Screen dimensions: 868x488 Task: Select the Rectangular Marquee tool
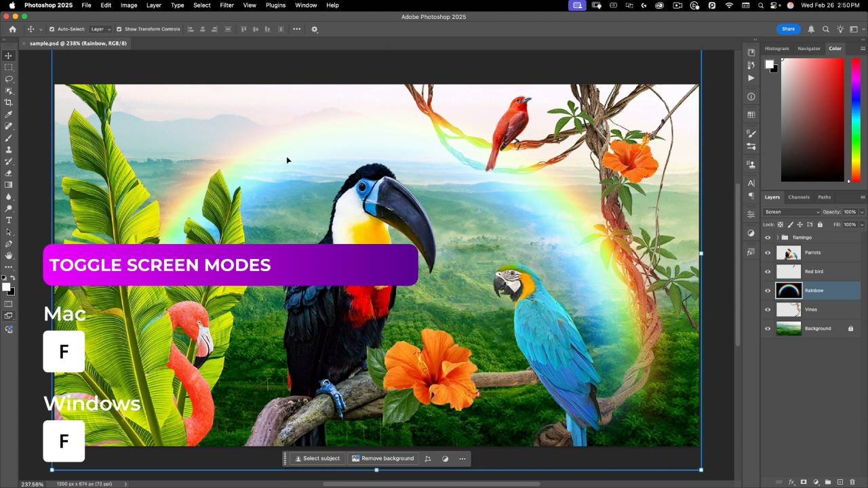click(x=9, y=67)
